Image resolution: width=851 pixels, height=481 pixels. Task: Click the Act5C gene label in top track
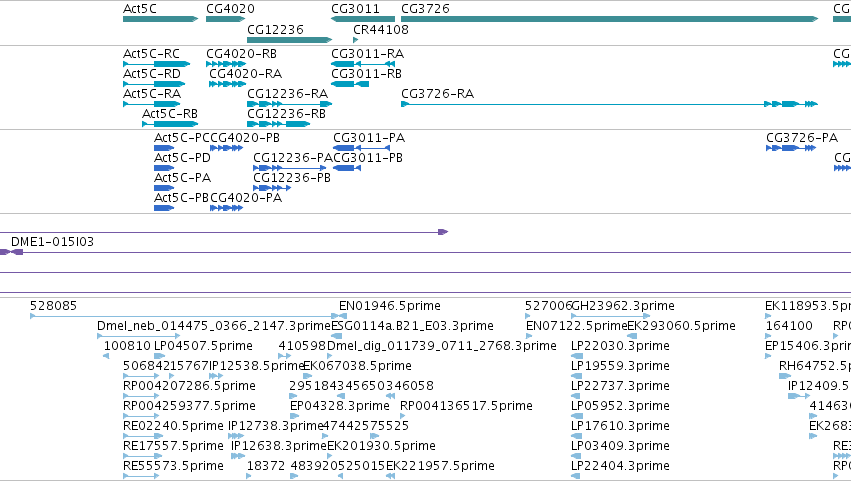point(139,9)
